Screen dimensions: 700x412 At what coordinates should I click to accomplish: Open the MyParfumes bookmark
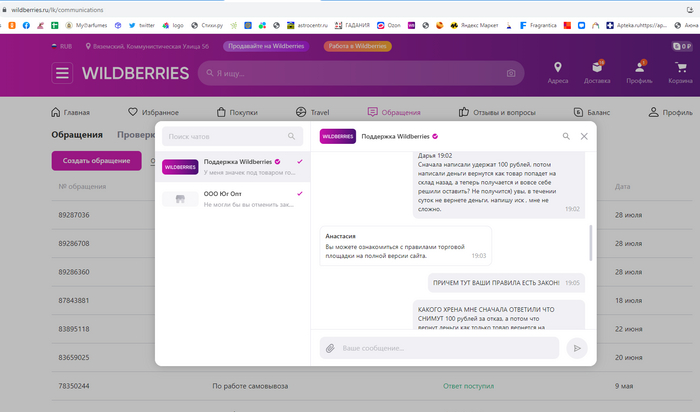click(x=86, y=25)
